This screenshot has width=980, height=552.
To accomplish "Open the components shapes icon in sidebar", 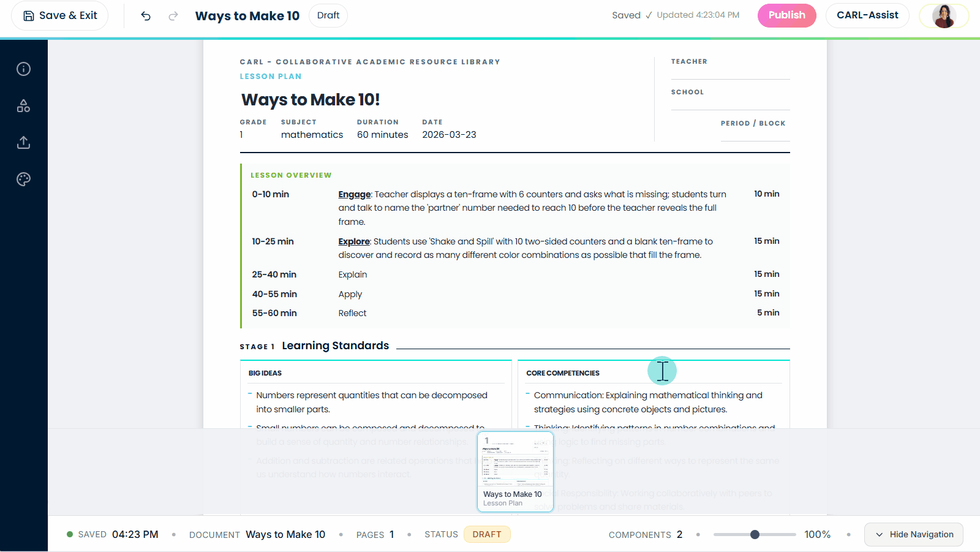I will point(23,106).
